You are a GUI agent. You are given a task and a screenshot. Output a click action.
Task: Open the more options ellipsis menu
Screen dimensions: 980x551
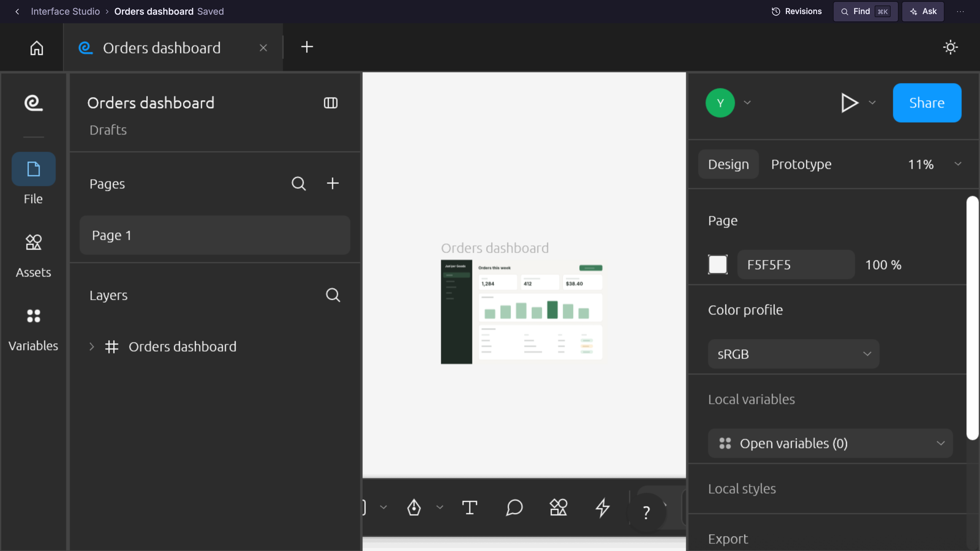[x=960, y=11]
